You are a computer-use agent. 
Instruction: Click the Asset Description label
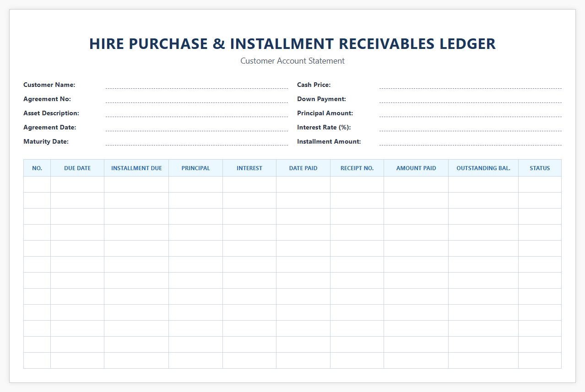(51, 113)
